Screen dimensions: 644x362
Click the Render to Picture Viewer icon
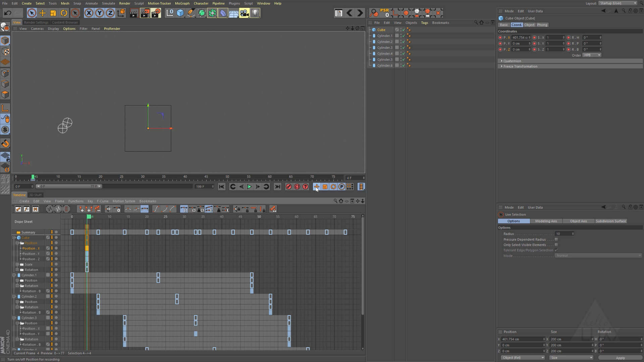tap(145, 13)
